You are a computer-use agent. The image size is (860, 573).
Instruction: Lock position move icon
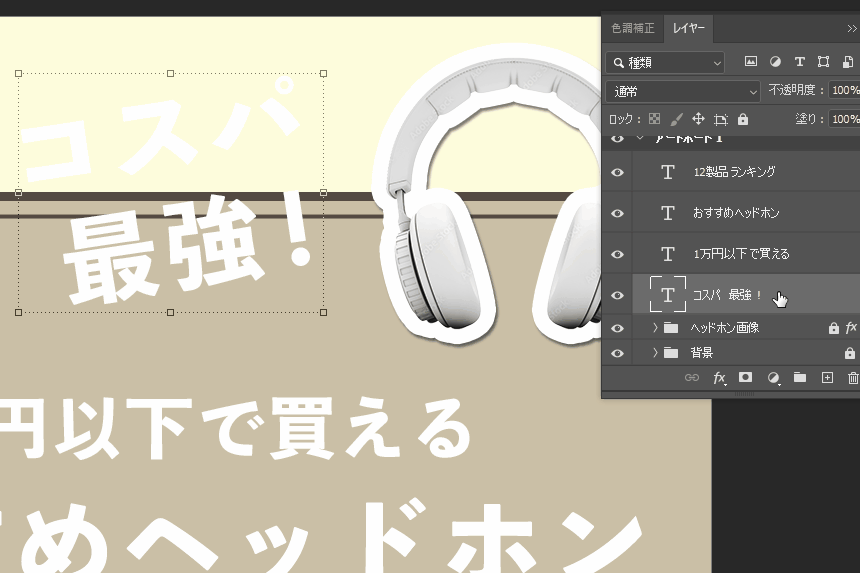click(698, 119)
